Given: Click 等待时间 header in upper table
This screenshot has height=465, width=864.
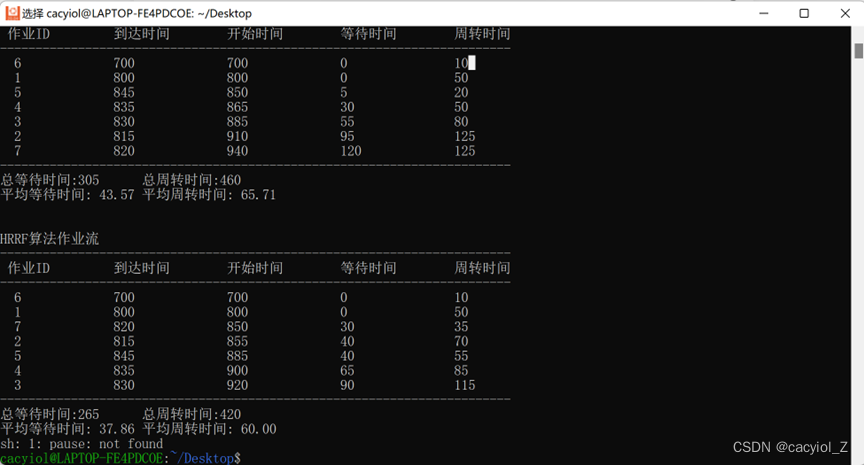Looking at the screenshot, I should click(369, 34).
